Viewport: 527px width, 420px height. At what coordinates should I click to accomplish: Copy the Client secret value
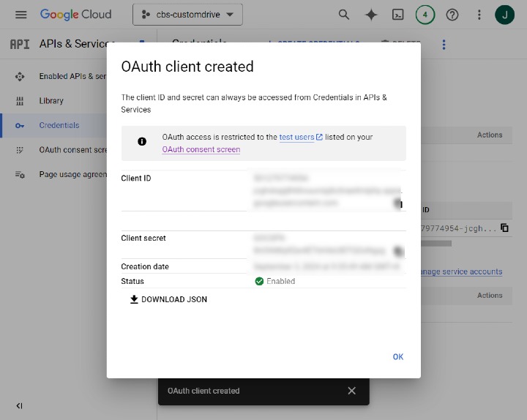(x=399, y=251)
